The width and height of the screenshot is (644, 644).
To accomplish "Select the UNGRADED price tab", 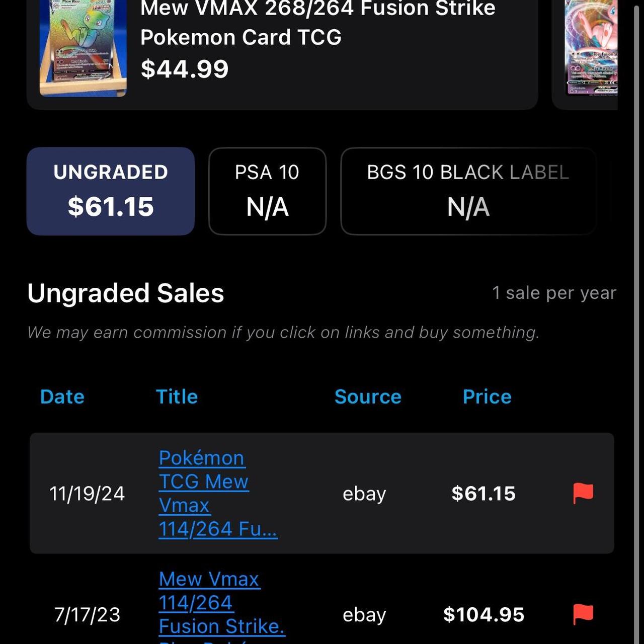I will 110,191.
